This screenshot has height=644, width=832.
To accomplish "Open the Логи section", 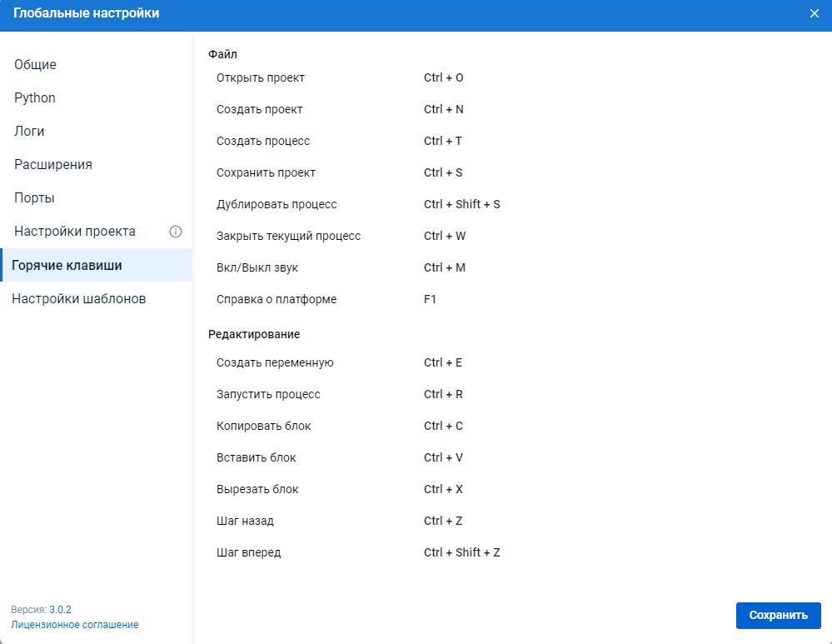I will point(29,131).
